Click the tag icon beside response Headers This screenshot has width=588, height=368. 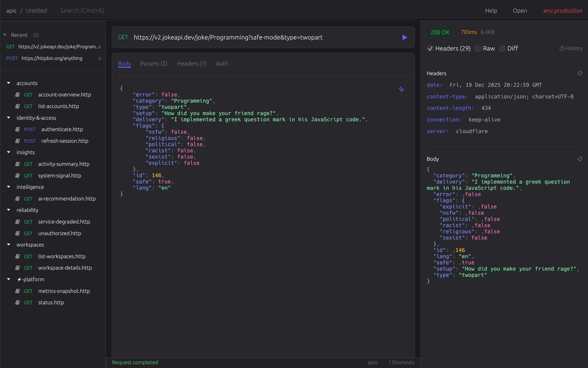coord(580,73)
